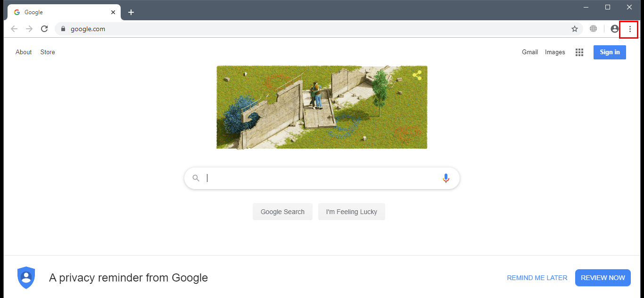Close the Google tab
Viewport: 644px width, 298px height.
coord(113,12)
